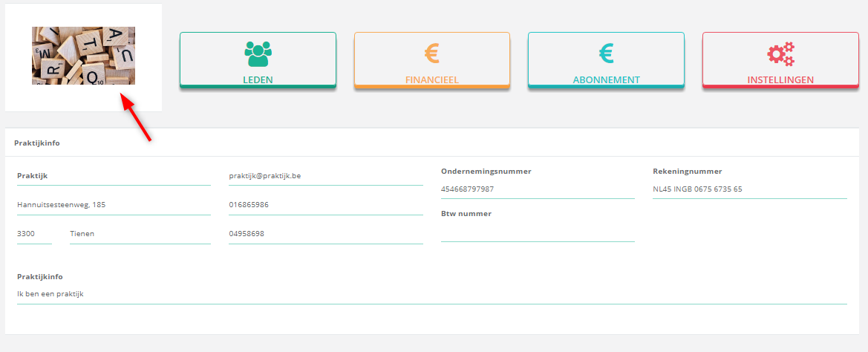
Task: Click the teal euro icon for Abonnement
Action: (606, 53)
